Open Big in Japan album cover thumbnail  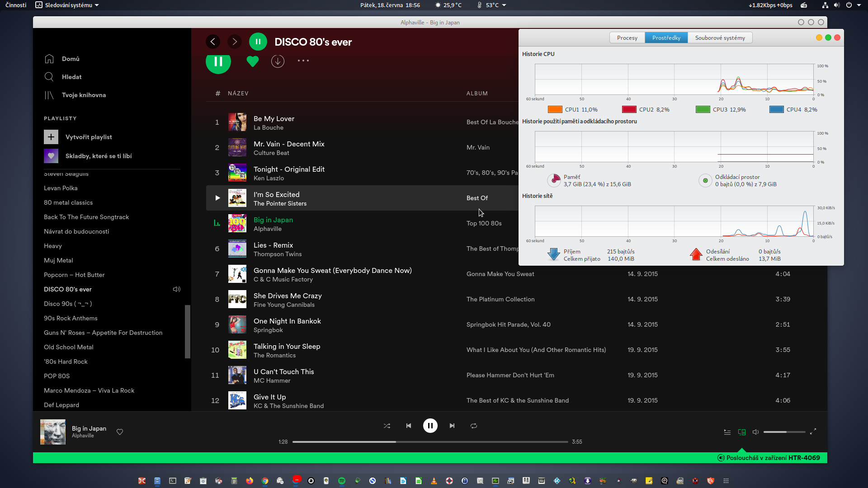237,223
